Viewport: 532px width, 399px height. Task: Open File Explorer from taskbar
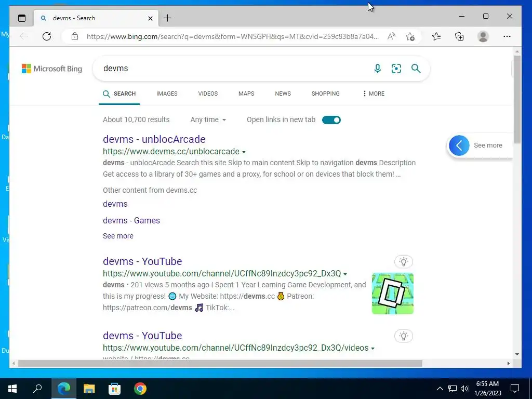click(89, 389)
